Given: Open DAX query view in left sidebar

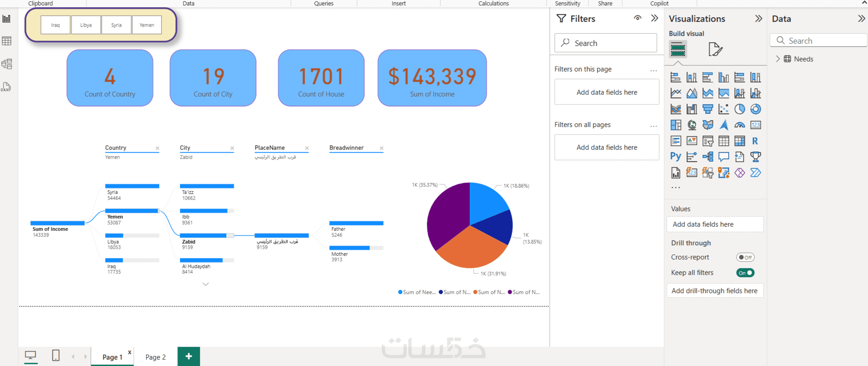Looking at the screenshot, I should click(x=6, y=87).
